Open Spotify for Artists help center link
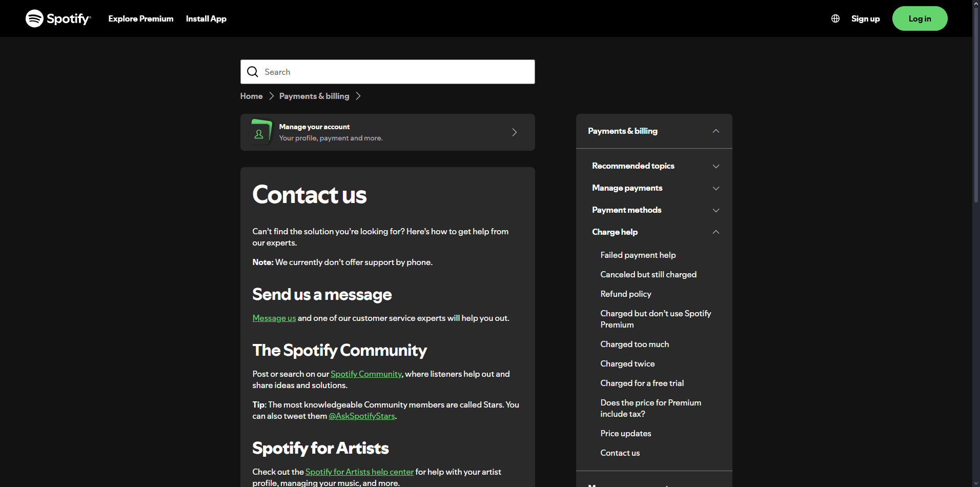980x487 pixels. click(x=359, y=472)
